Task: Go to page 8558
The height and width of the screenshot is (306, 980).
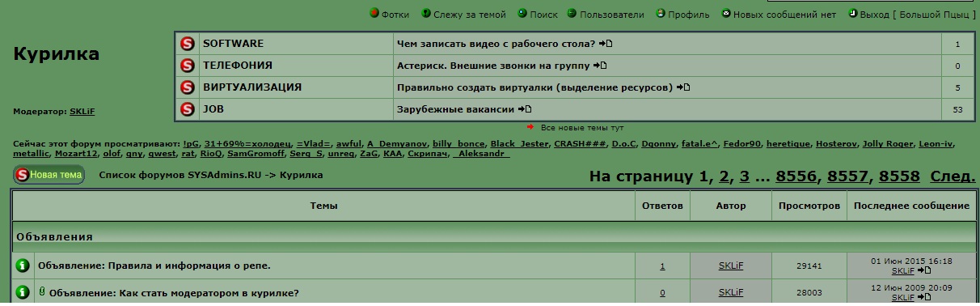Action: pos(899,176)
